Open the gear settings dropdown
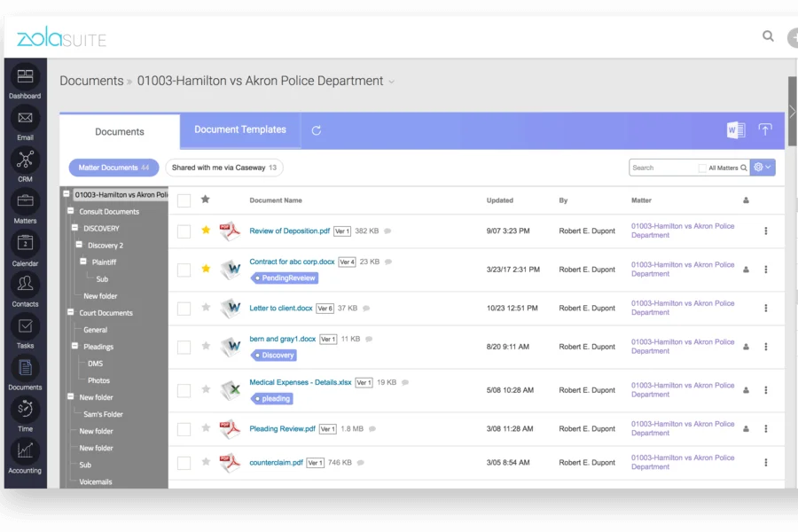Image resolution: width=798 pixels, height=532 pixels. click(x=763, y=168)
